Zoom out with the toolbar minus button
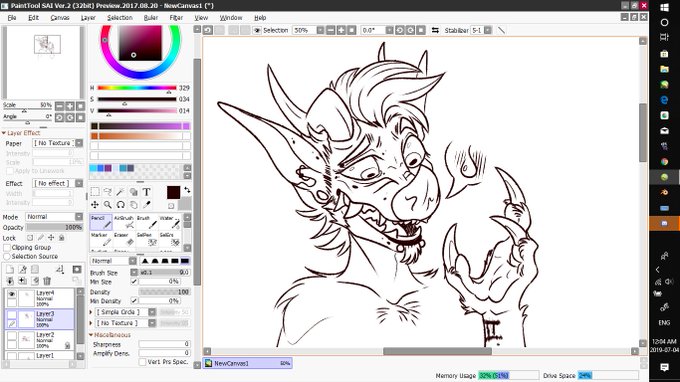This screenshot has width=680, height=382. (330, 30)
